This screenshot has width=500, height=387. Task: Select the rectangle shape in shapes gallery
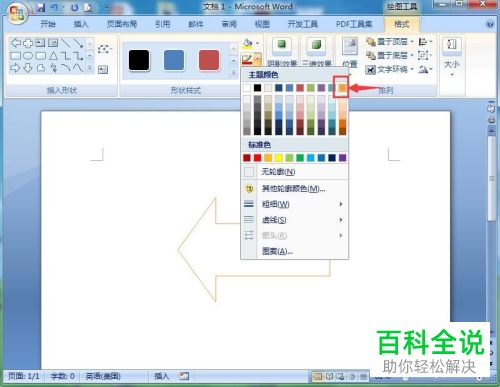click(16, 56)
